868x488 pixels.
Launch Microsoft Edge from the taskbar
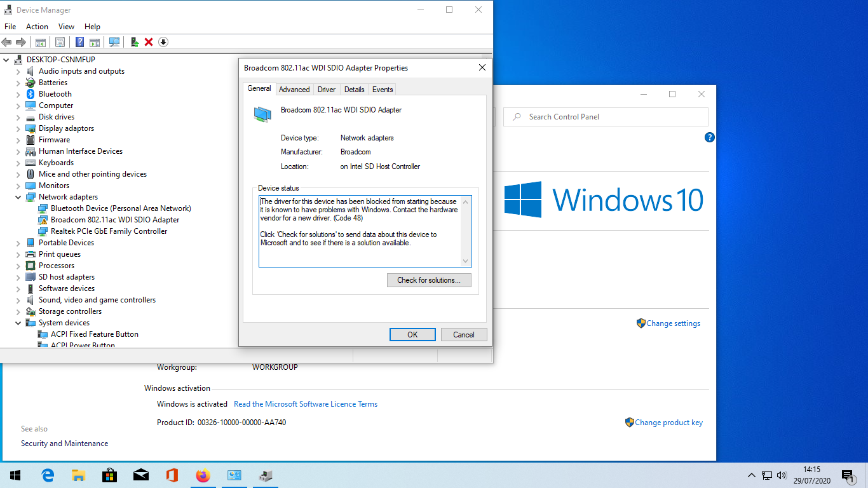(48, 475)
